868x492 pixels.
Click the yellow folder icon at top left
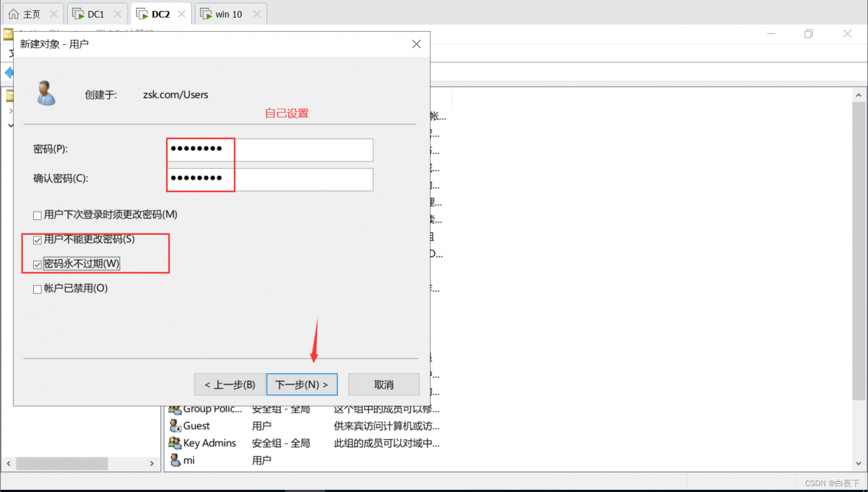point(7,33)
